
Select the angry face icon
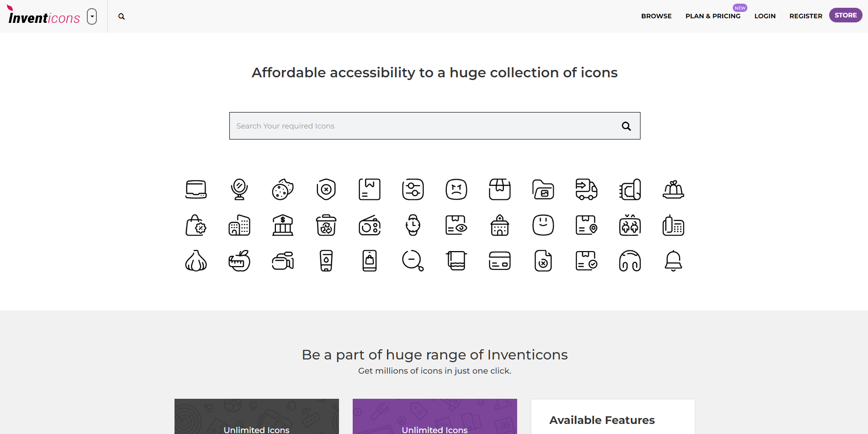pos(456,189)
